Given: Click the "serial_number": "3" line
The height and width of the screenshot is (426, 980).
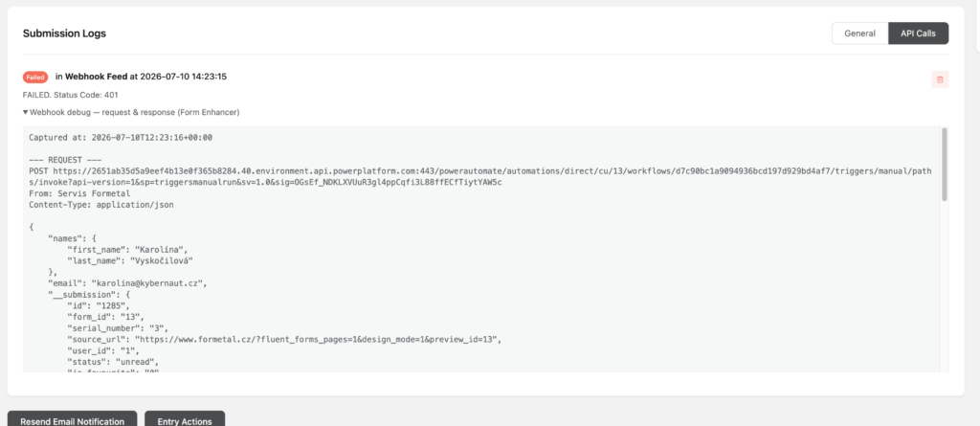Looking at the screenshot, I should click(x=118, y=328).
